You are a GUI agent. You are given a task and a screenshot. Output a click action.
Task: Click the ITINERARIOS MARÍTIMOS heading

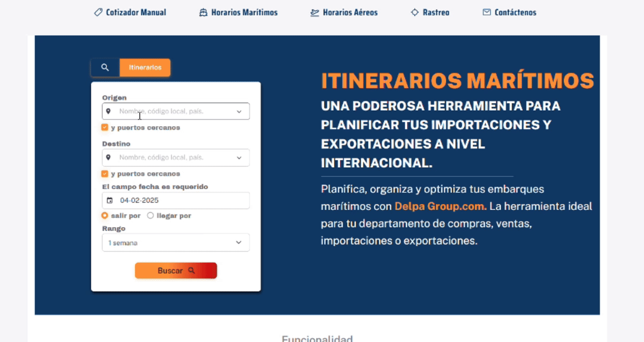coord(457,81)
